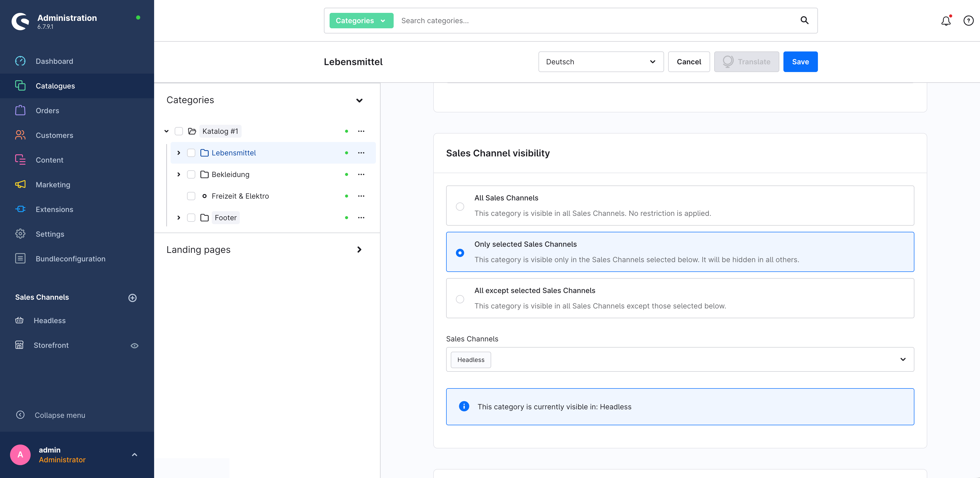Cancel editing the category

tap(688, 61)
